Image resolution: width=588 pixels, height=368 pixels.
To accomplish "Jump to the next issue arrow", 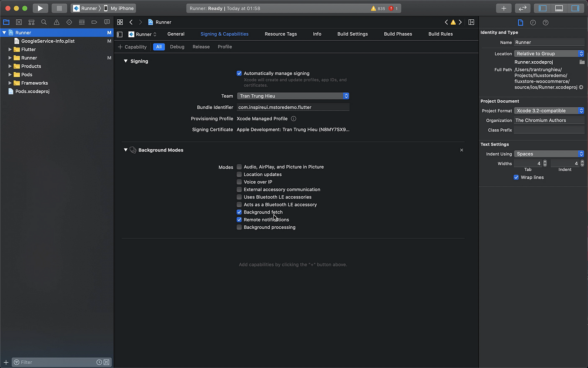I will point(460,22).
